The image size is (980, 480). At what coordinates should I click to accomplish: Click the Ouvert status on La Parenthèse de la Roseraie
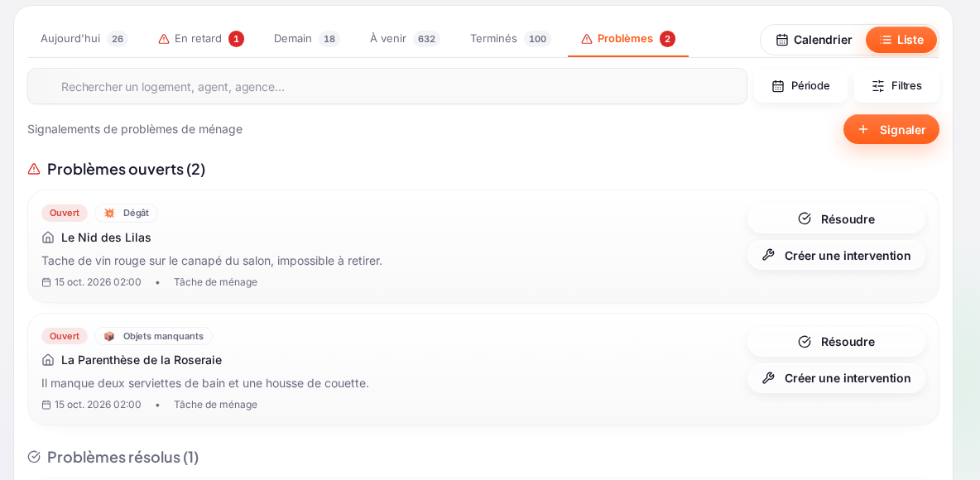pyautogui.click(x=65, y=336)
